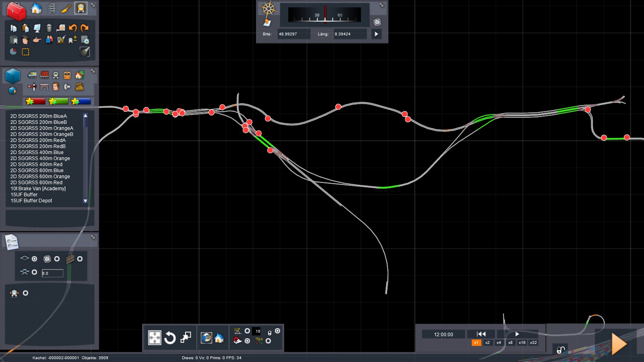The image size is (644, 362).
Task: Toggle the radio beside the crossed-grid icon
Action: tap(34, 272)
